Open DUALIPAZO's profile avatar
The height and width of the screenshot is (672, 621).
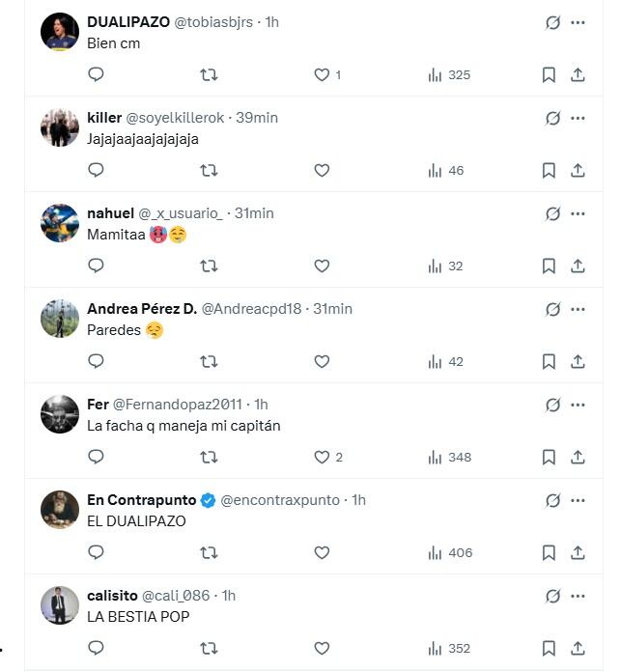pos(60,32)
